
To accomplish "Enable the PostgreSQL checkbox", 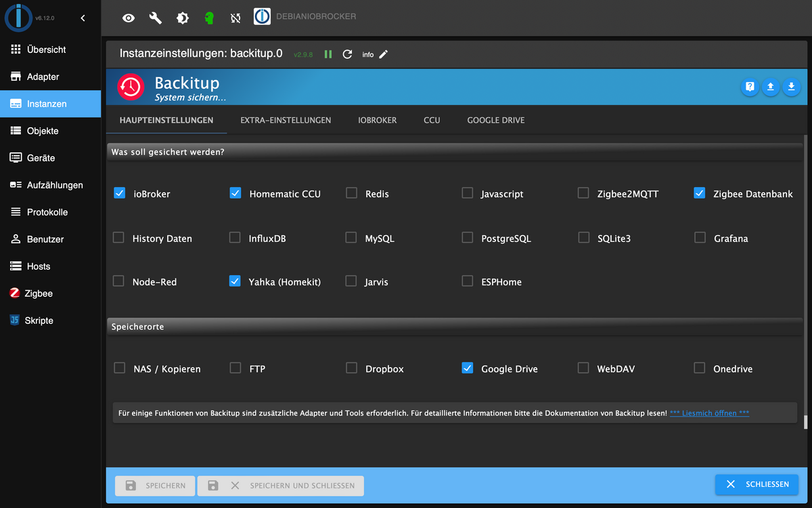I will [468, 238].
